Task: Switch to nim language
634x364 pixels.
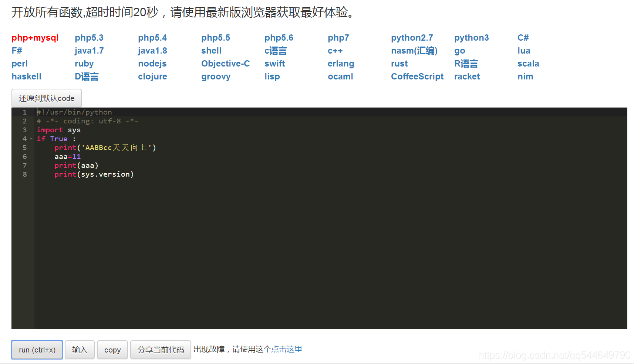Action: click(525, 76)
